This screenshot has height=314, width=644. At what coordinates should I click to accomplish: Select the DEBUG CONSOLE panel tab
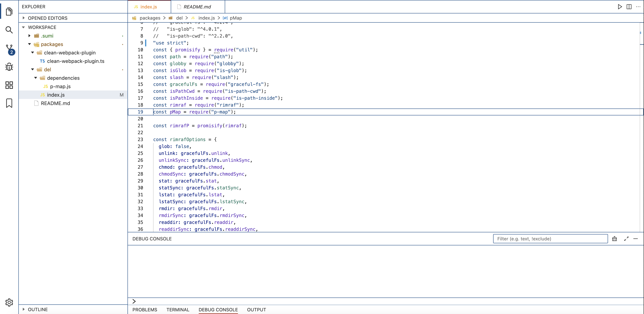tap(218, 310)
